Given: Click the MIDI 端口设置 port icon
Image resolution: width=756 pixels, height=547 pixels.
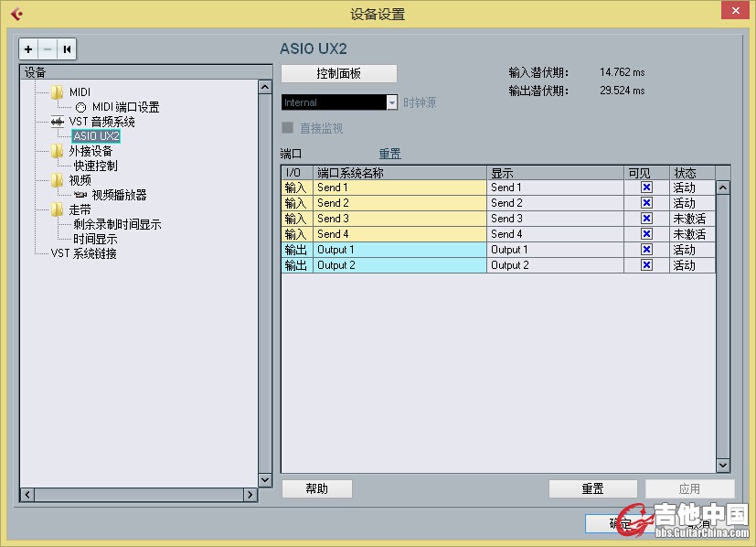Looking at the screenshot, I should [x=80, y=107].
